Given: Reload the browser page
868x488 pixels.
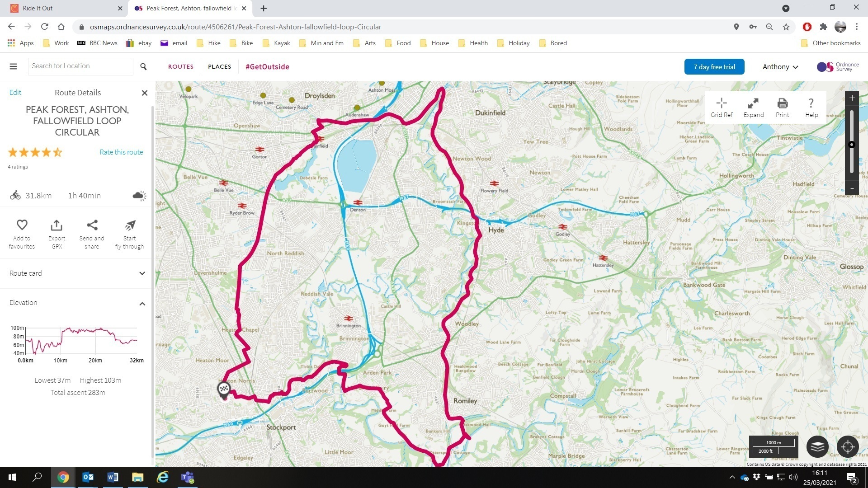Looking at the screenshot, I should coord(44,27).
